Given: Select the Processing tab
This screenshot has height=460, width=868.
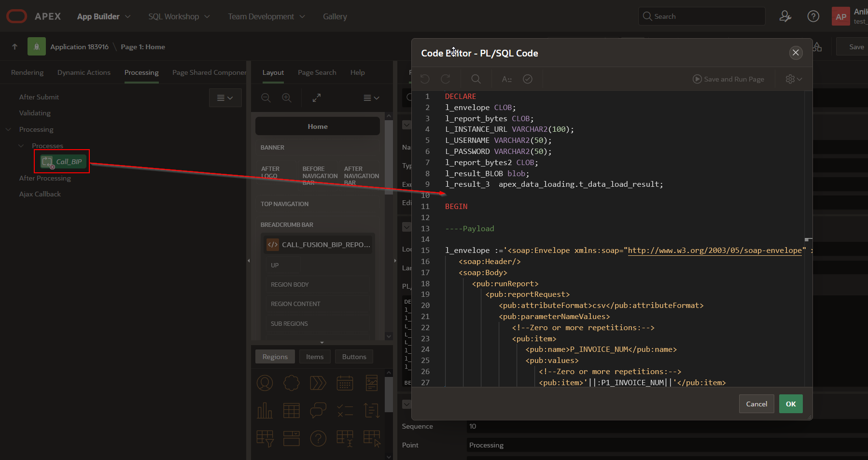Looking at the screenshot, I should [x=141, y=72].
